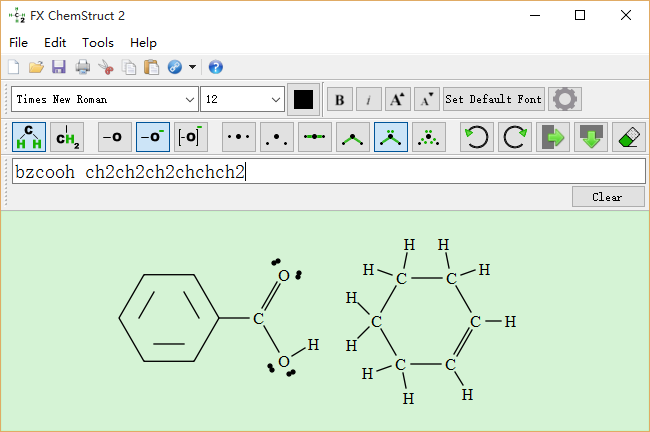Click the rotate counterclockwise icon
The width and height of the screenshot is (650, 432).
(477, 136)
